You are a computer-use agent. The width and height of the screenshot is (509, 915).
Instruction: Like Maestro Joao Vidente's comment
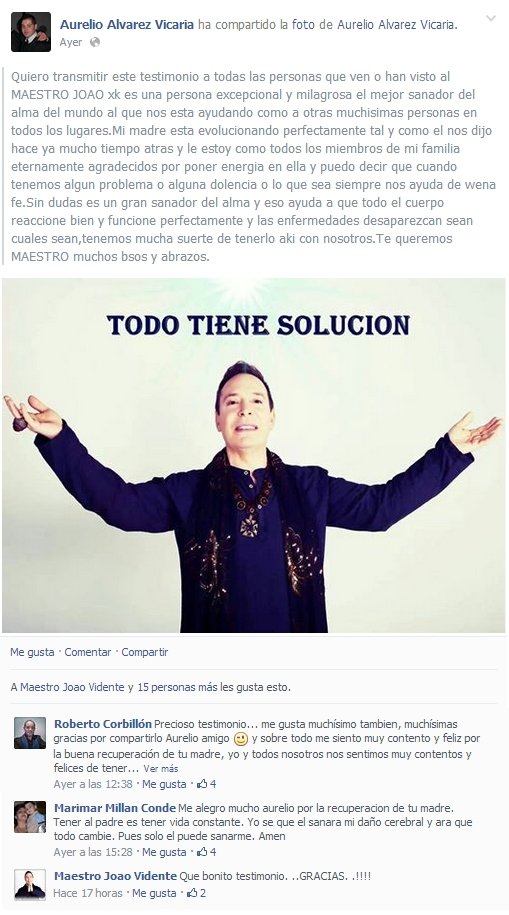point(154,893)
